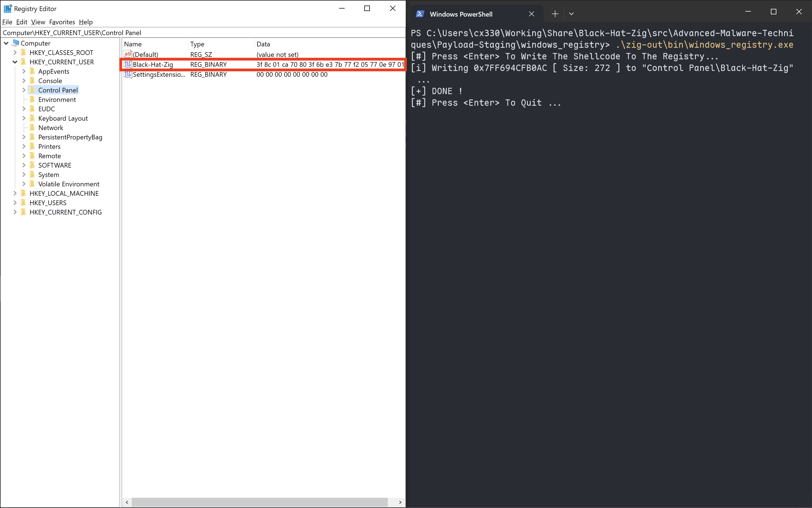Expand the HKEY_CURRENT_CONFIG hive
The height and width of the screenshot is (508, 812).
15,212
